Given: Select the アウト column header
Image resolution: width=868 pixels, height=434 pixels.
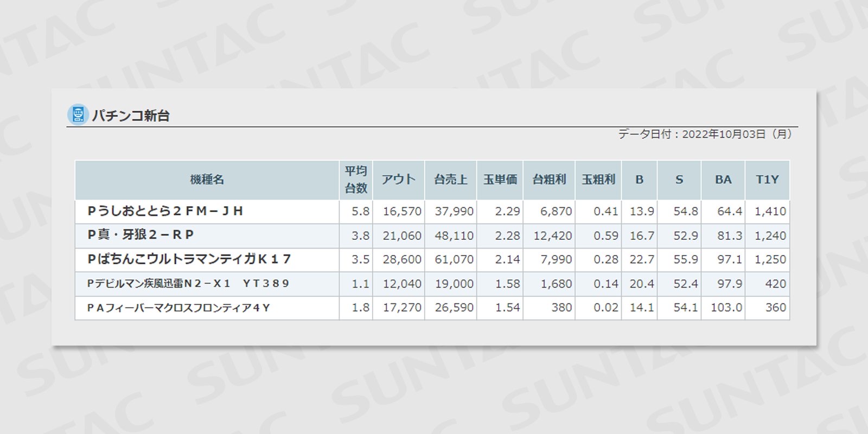Looking at the screenshot, I should pos(399,180).
